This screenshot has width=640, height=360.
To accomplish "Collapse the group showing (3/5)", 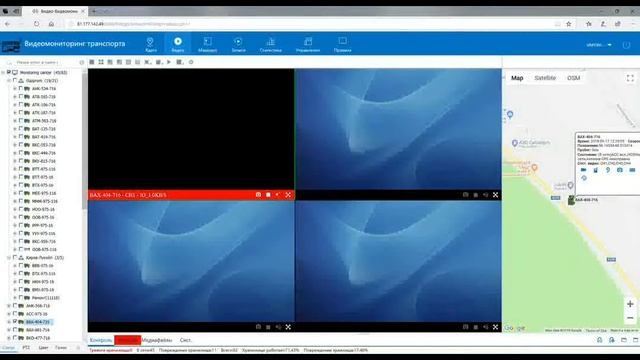I will (x=9, y=258).
